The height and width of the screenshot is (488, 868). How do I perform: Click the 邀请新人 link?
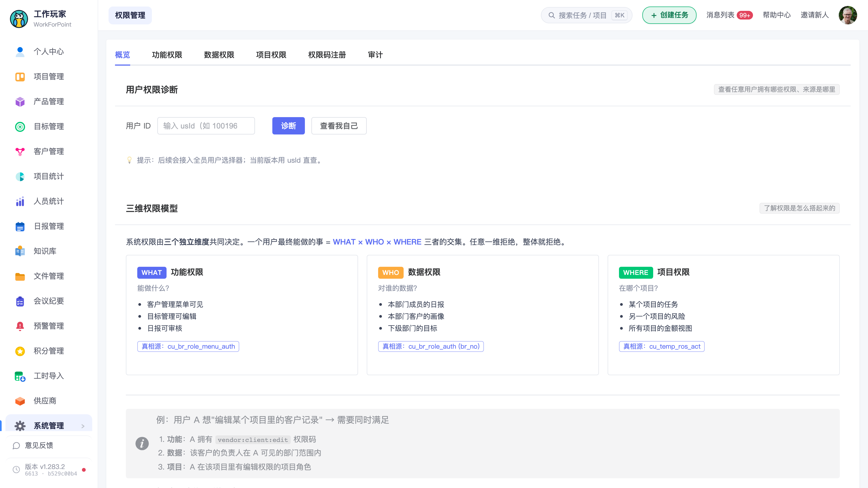814,15
